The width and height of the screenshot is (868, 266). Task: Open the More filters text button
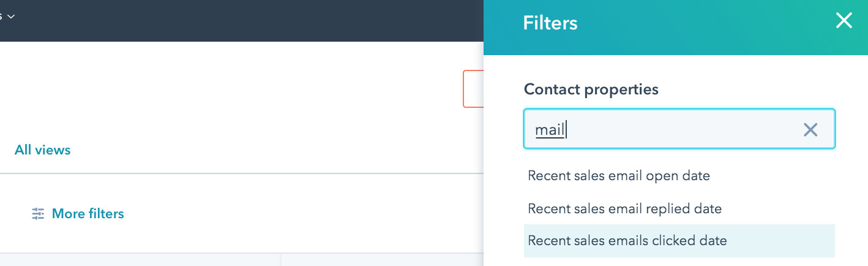(88, 214)
